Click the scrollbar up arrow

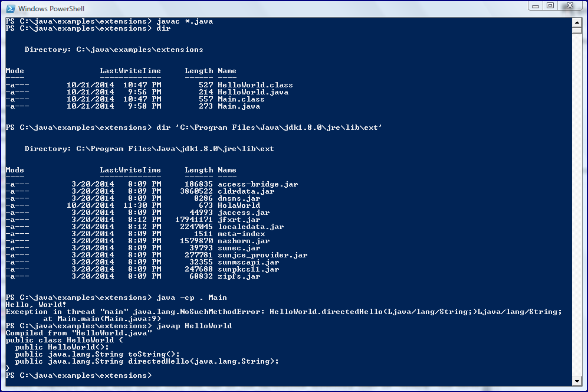point(578,22)
